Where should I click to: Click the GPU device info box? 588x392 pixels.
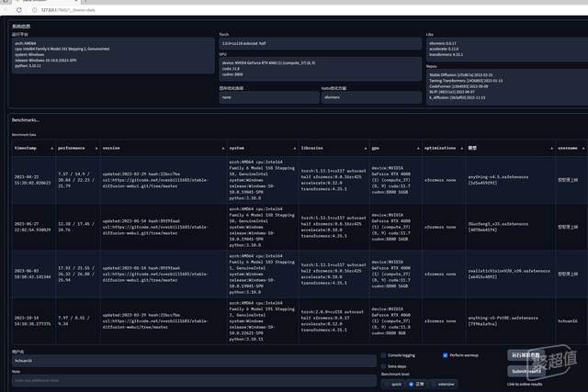[x=320, y=69]
